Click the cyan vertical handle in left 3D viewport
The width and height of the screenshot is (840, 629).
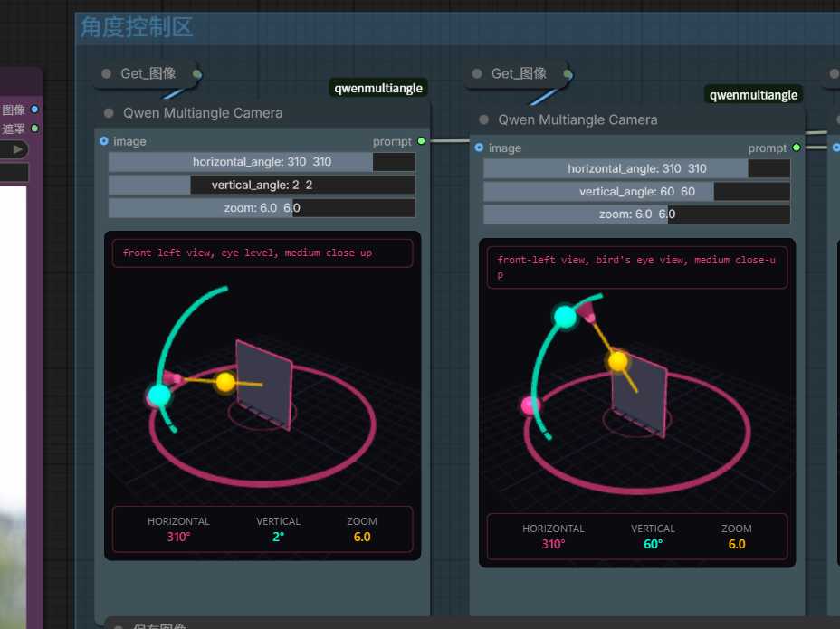point(159,396)
